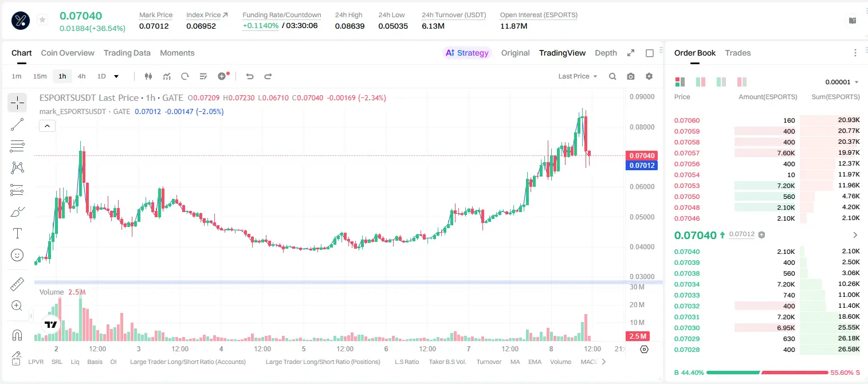Viewport: 868px width, 384px height.
Task: Click the buy/sell ratio bar
Action: tap(767, 373)
